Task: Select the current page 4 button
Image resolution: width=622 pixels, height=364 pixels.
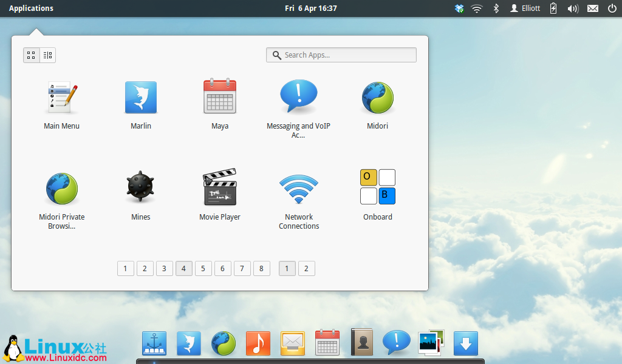Action: coord(183,269)
